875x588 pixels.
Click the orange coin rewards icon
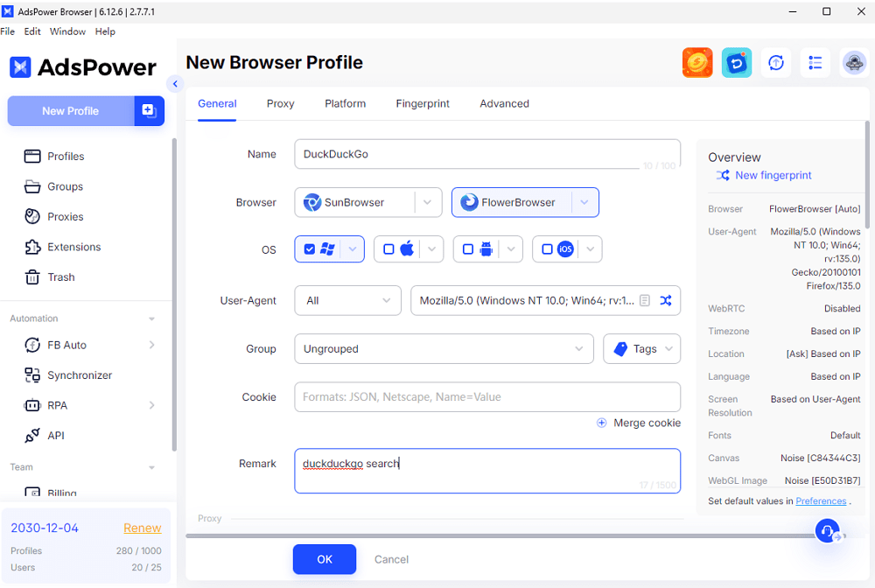click(x=697, y=62)
